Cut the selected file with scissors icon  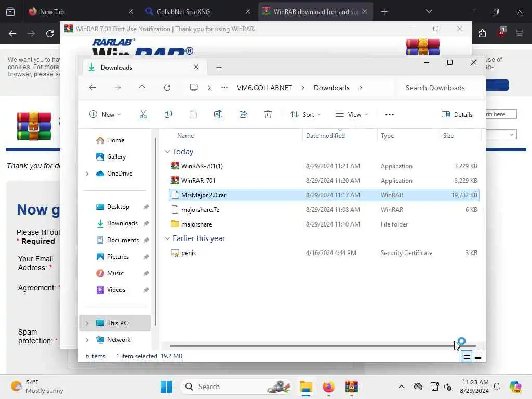[x=143, y=115]
